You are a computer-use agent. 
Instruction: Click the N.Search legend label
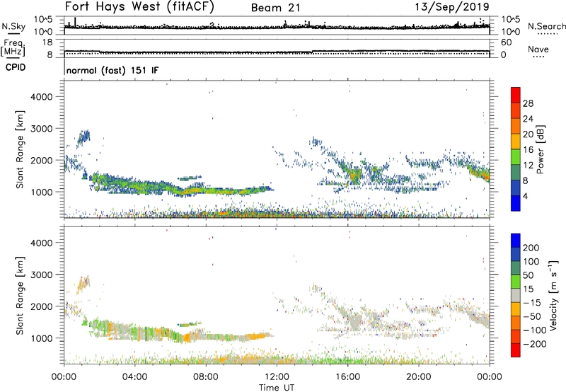(546, 26)
